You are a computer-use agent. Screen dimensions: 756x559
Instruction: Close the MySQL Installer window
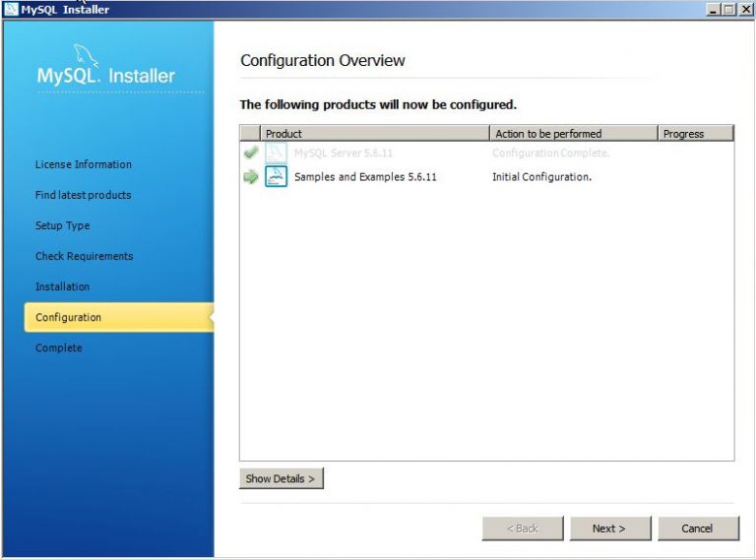pyautogui.click(x=745, y=9)
